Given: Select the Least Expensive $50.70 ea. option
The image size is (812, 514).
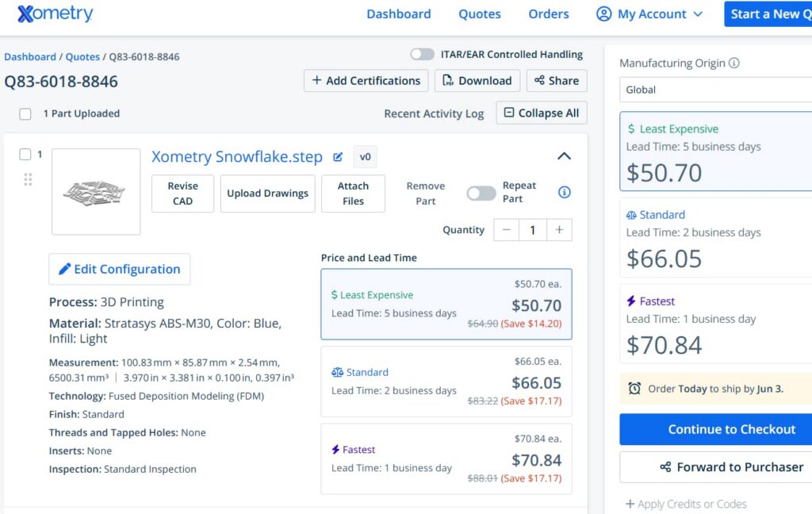Looking at the screenshot, I should click(446, 304).
